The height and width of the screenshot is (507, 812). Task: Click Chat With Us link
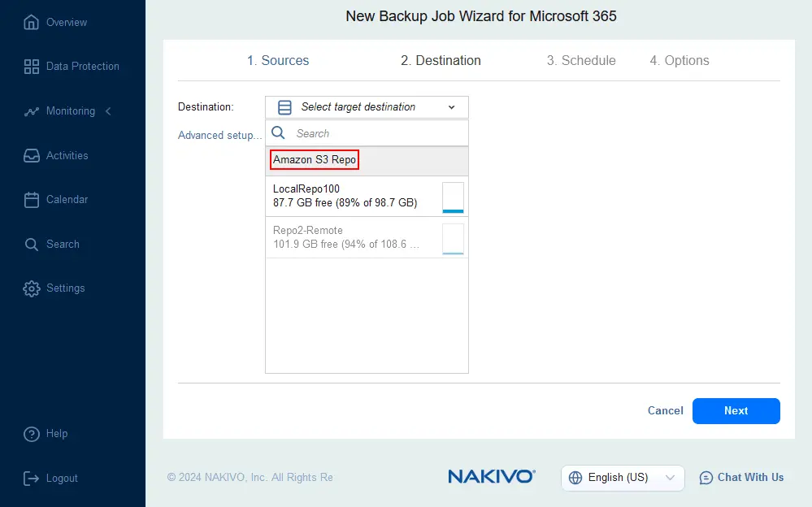pos(750,478)
